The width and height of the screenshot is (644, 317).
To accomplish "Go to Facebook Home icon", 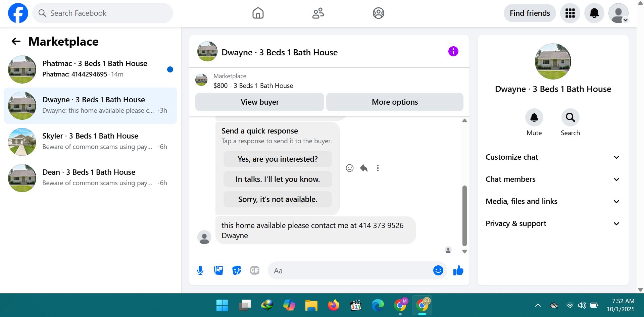I will [x=258, y=13].
